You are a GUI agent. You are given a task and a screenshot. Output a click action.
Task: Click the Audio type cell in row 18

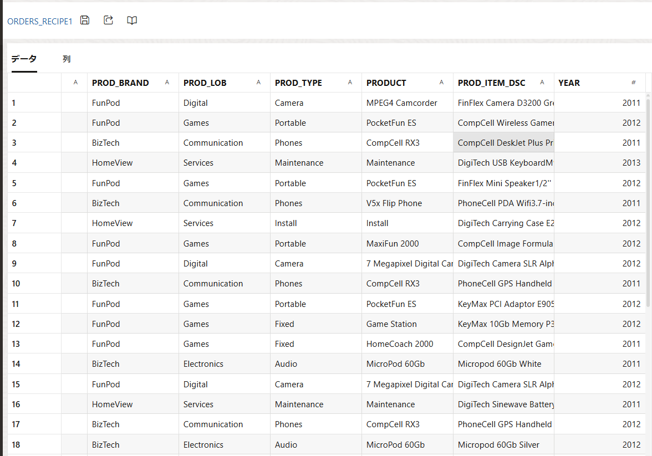point(316,444)
